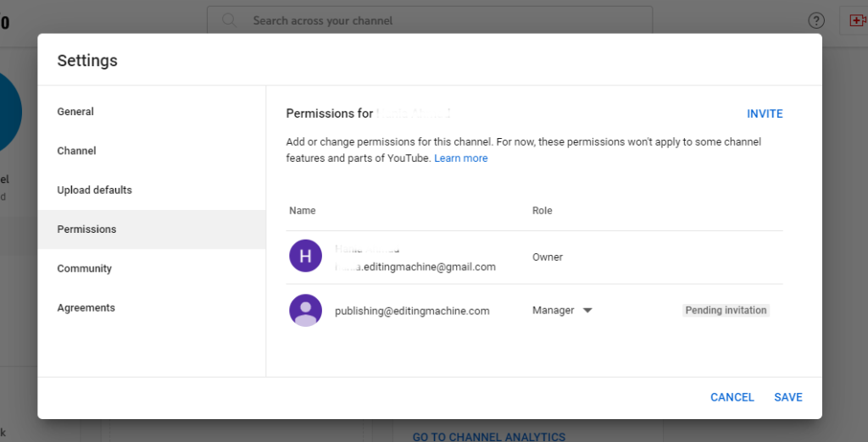The width and height of the screenshot is (868, 442).
Task: Click the Name column header
Action: pos(303,211)
